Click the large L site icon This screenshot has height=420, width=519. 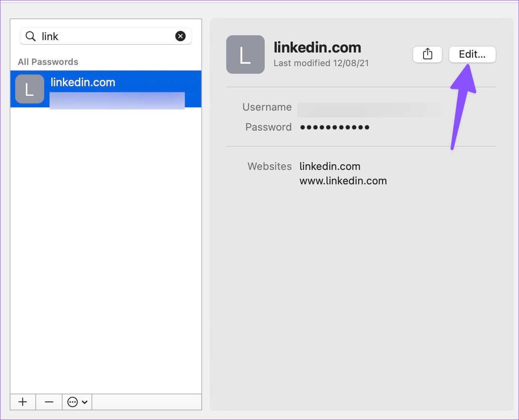pyautogui.click(x=245, y=55)
